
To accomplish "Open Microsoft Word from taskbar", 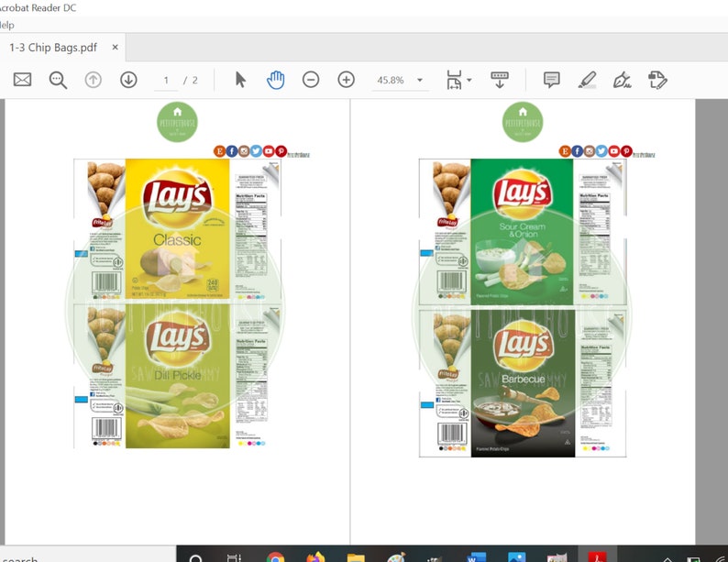I will click(x=477, y=557).
